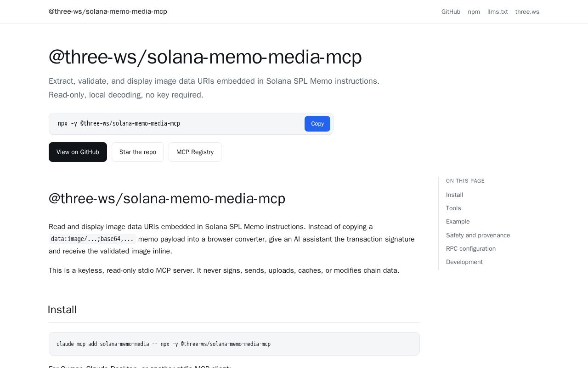Jump to Tools in the page outline

(x=453, y=208)
